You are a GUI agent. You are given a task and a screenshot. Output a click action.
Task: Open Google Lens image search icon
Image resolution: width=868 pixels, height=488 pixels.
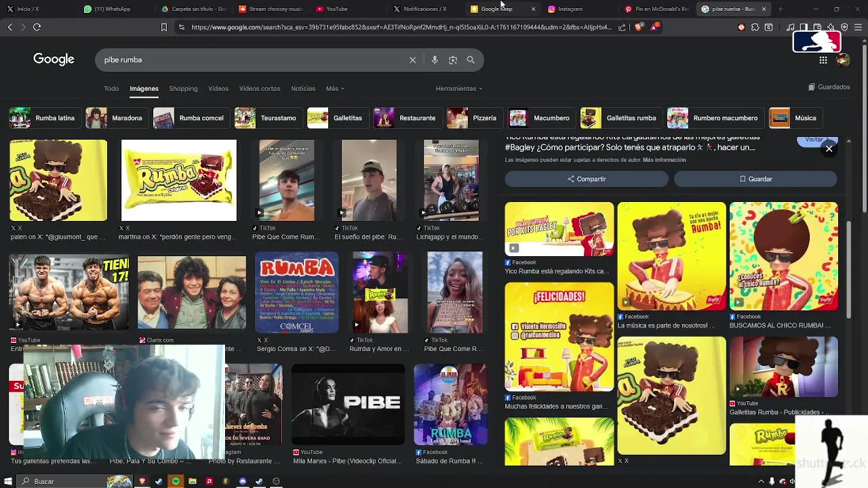[453, 60]
